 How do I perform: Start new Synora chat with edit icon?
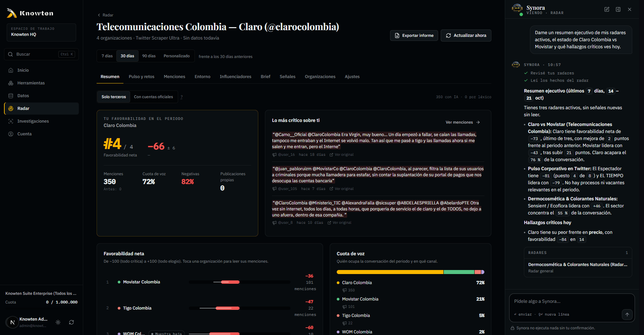(x=607, y=9)
